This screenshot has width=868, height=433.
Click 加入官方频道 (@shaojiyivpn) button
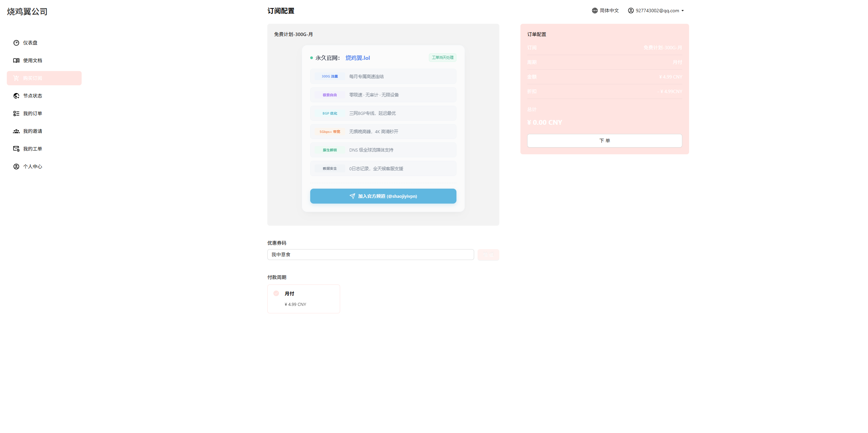pyautogui.click(x=383, y=196)
